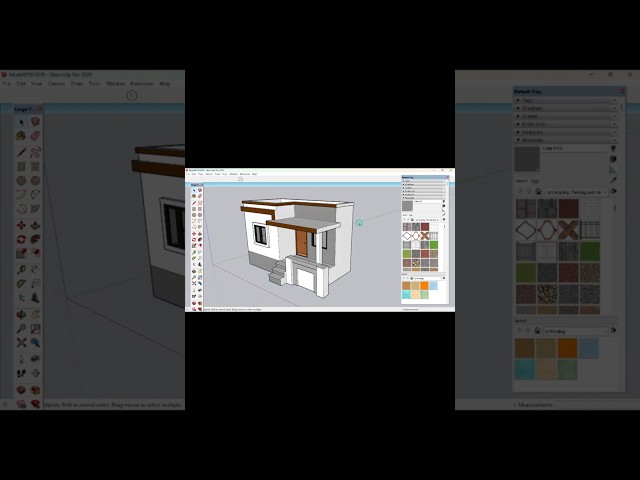This screenshot has height=480, width=640.
Task: Close the blurred Default Tray with its red X
Action: click(622, 91)
